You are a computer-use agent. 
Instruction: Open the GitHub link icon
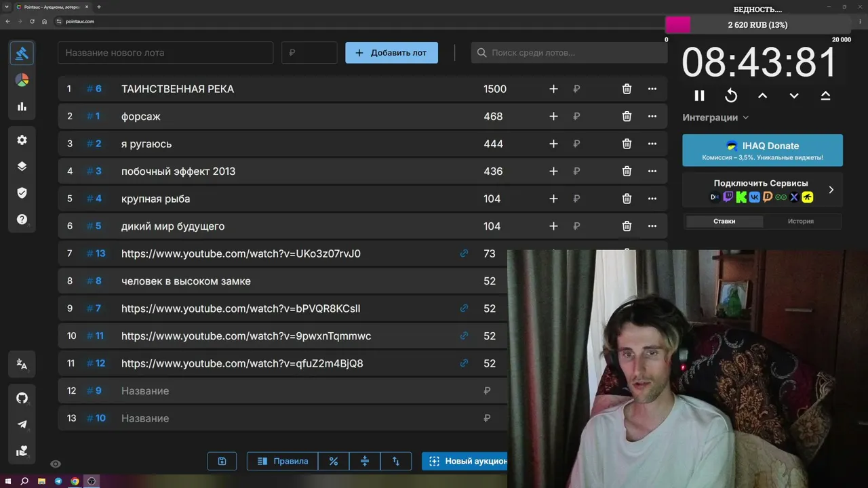(x=22, y=398)
